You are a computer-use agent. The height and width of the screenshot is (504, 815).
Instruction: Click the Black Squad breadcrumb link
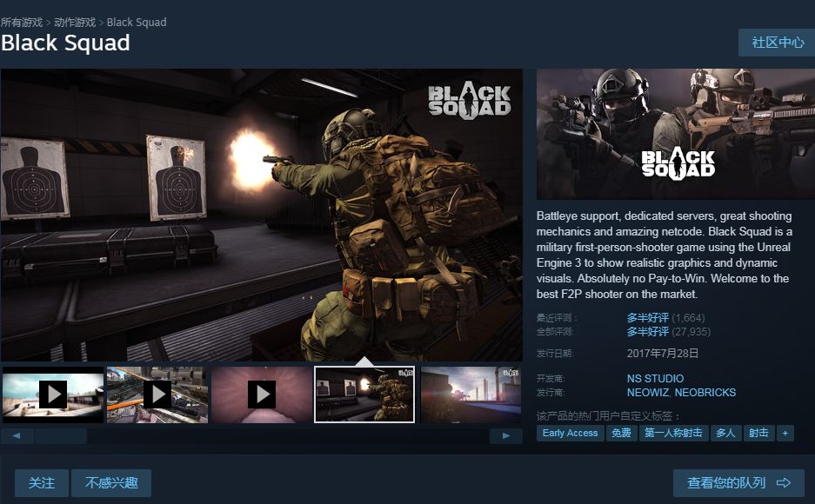[137, 23]
